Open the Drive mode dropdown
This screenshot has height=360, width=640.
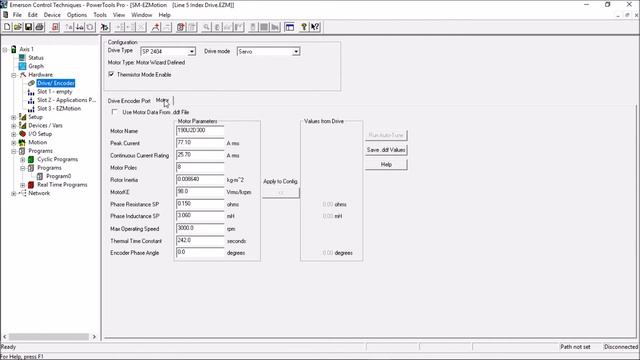296,51
